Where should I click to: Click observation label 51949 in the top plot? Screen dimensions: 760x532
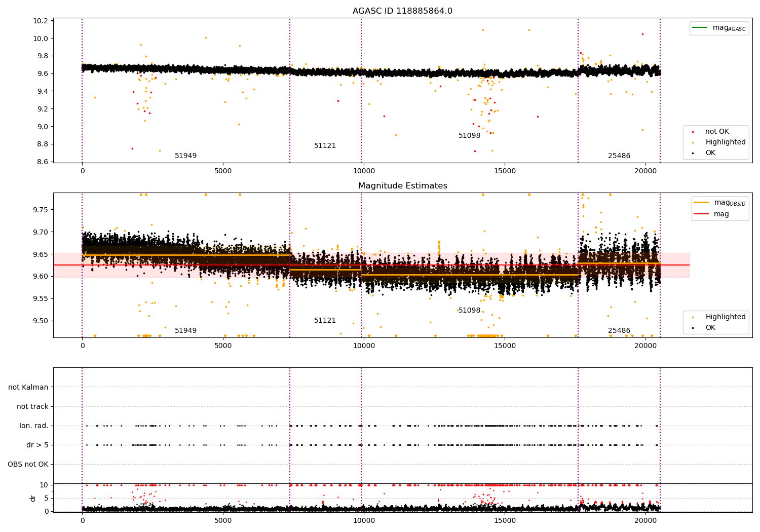point(185,156)
